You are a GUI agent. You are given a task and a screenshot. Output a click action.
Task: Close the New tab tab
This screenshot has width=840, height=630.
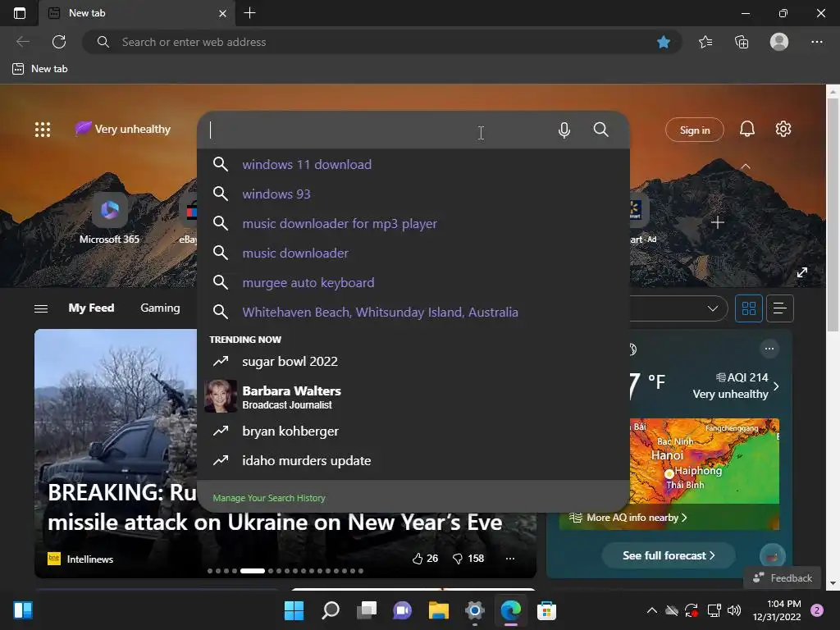tap(222, 13)
